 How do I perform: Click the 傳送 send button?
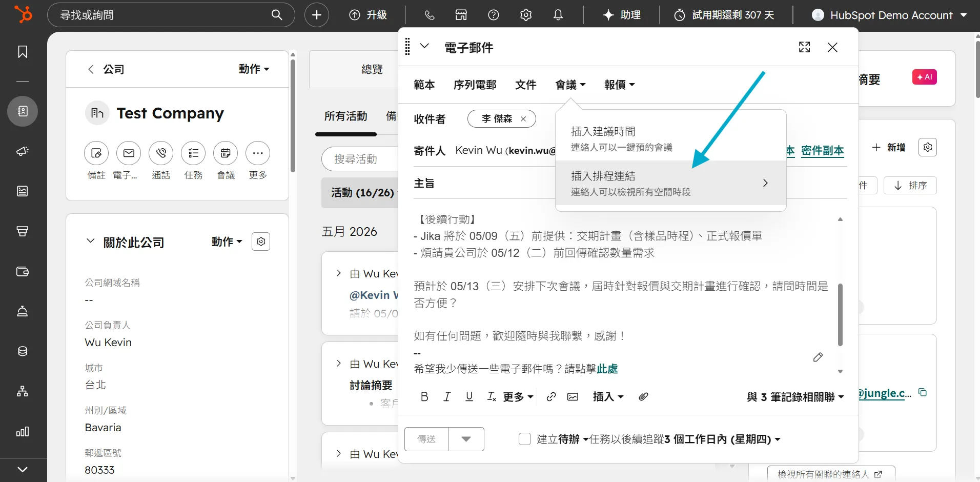[x=426, y=439]
